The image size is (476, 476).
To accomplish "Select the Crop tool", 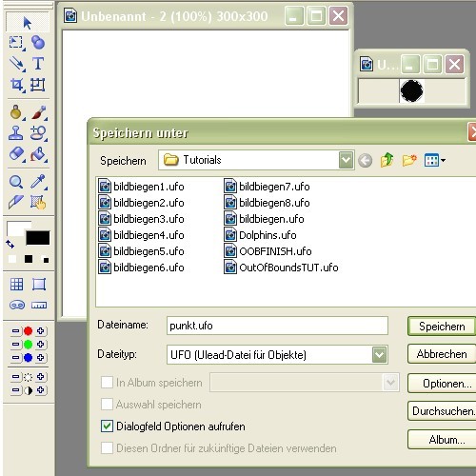I will pos(16,85).
